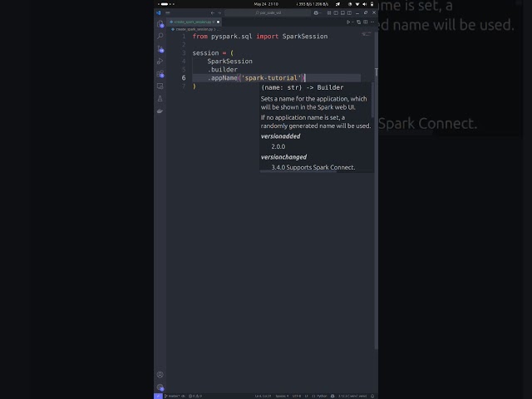Open the Customize Layout button
The width and height of the screenshot is (532, 399).
pyautogui.click(x=329, y=13)
